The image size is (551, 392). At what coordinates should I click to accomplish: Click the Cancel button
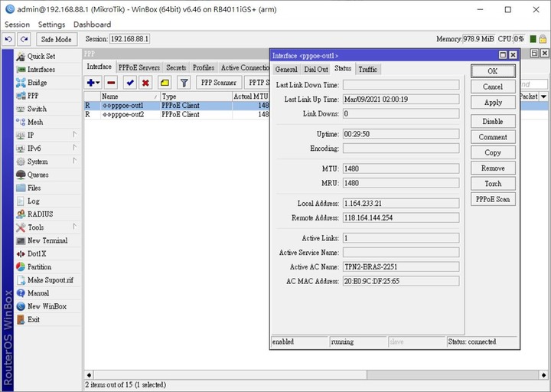[493, 87]
